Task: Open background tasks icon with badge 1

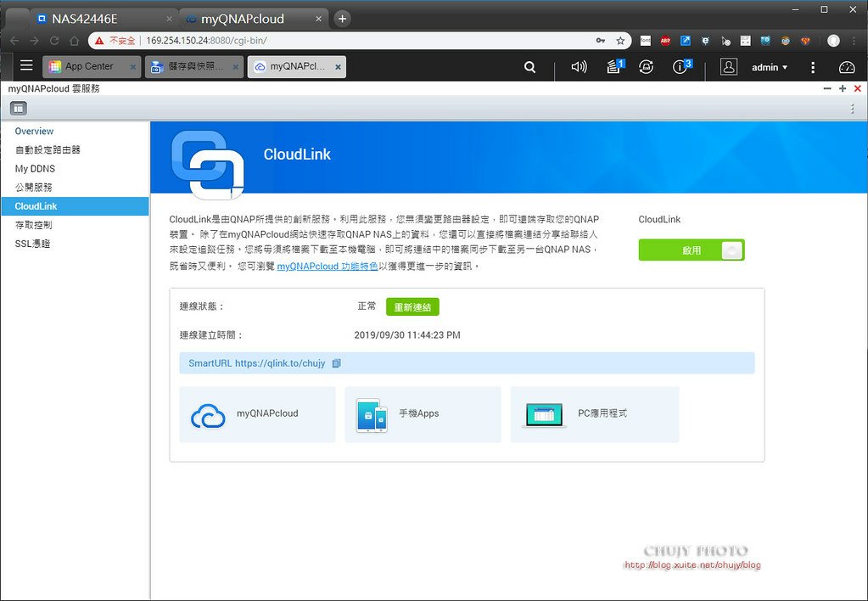Action: (614, 66)
